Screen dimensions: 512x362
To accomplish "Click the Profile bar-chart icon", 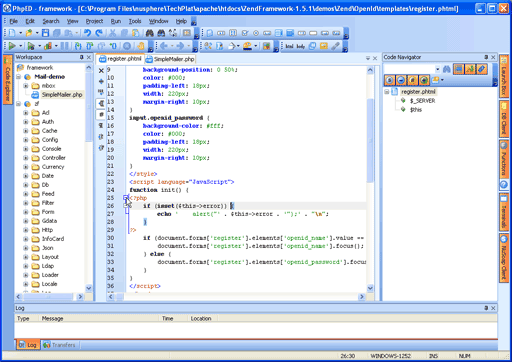I will click(x=48, y=46).
